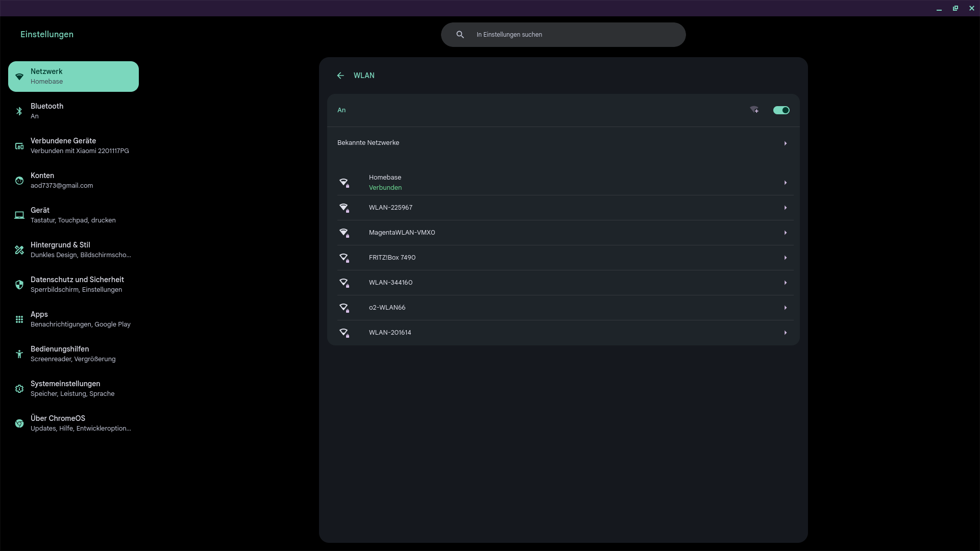Turn off the WLAN toggle switch
Screen dimensions: 980x551
point(781,110)
